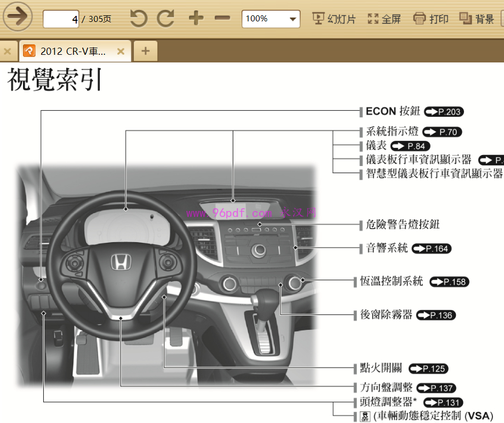
Task: Change the 背景 background setting
Action: point(476,18)
